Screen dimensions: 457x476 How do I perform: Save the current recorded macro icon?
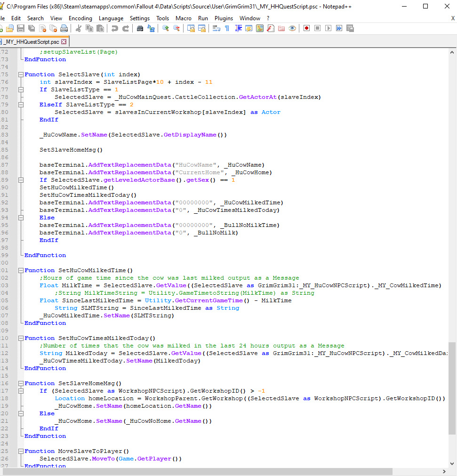(350, 29)
